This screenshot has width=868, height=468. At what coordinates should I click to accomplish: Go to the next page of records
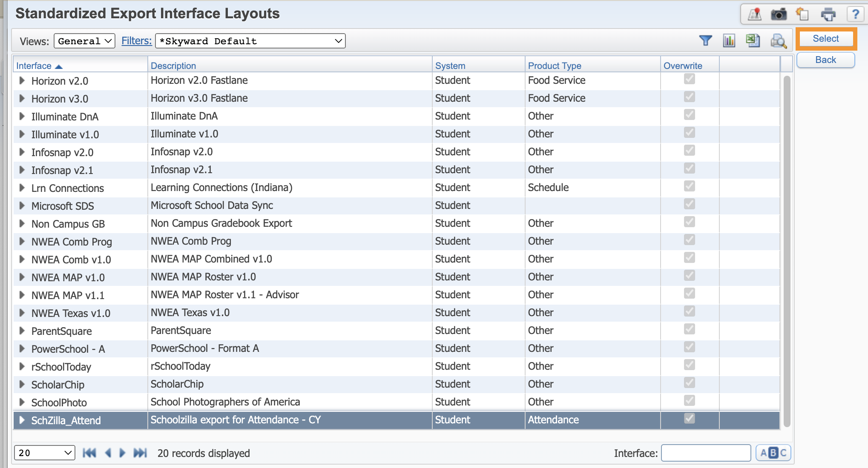click(123, 453)
